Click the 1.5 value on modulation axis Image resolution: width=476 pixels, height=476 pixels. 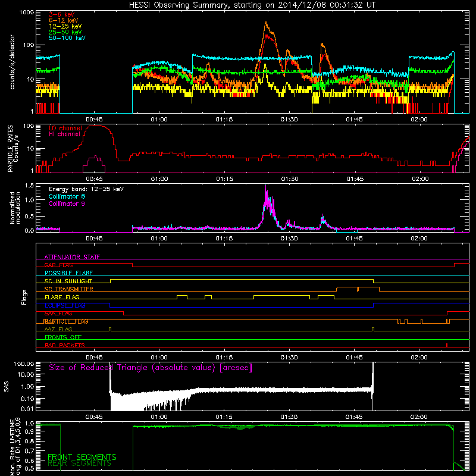(x=29, y=186)
